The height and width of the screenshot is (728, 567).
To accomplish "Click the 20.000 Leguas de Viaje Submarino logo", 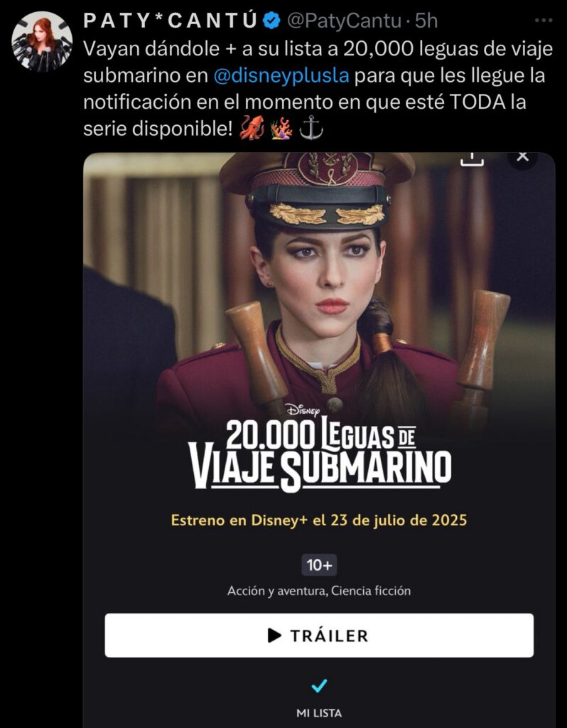I will 320,454.
